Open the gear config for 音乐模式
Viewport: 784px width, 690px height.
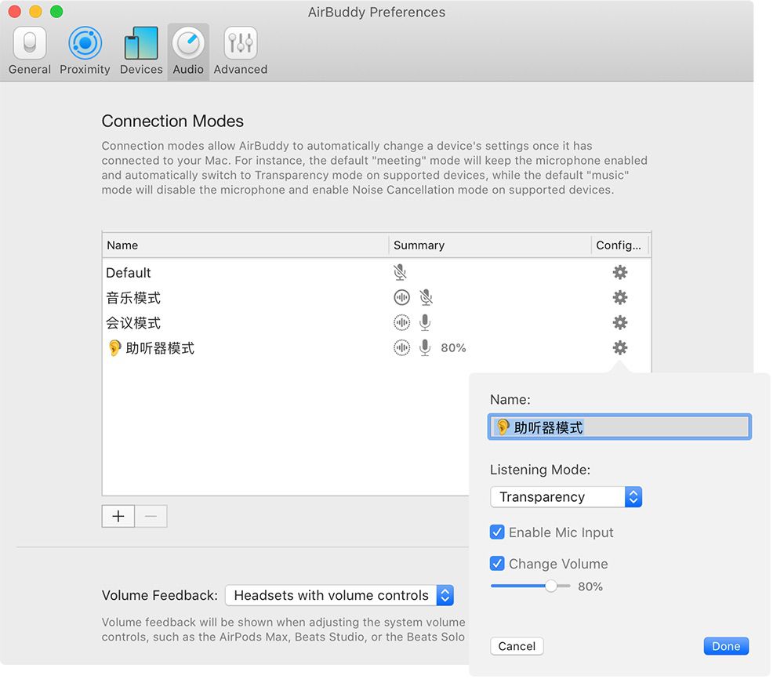[x=620, y=297]
